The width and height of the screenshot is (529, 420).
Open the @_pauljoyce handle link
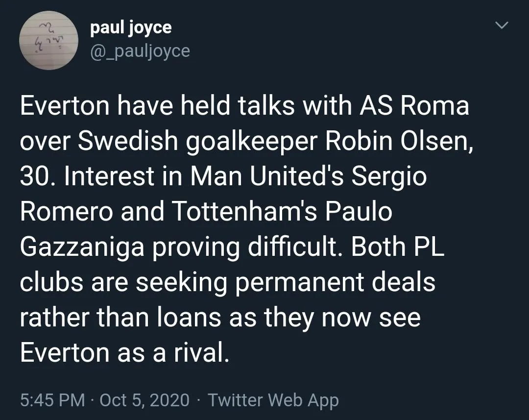coord(140,50)
